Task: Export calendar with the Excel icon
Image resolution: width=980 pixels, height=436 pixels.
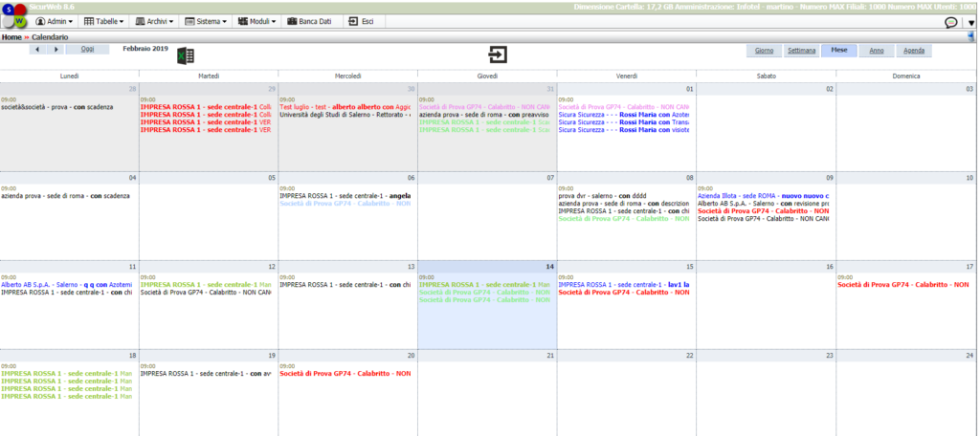Action: 186,54
